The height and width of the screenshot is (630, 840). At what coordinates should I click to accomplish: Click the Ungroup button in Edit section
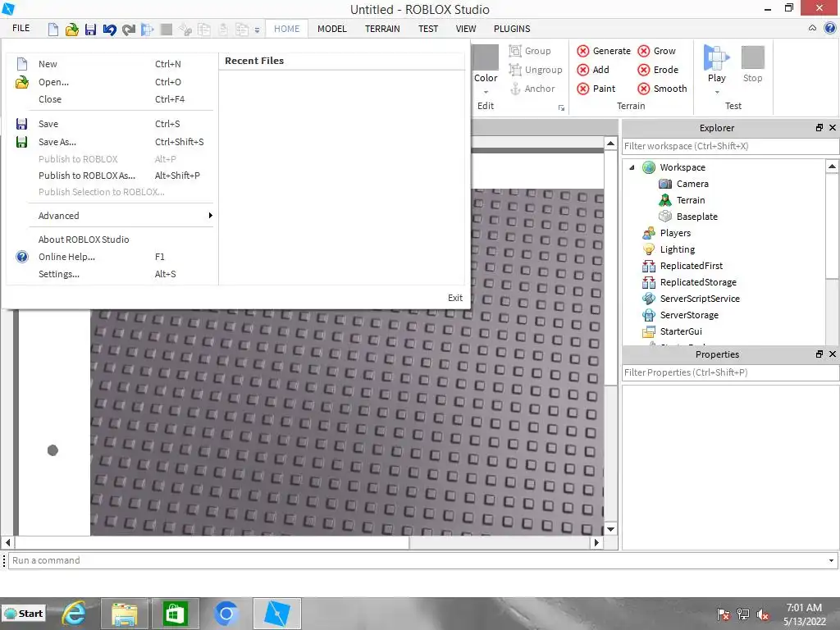[536, 70]
